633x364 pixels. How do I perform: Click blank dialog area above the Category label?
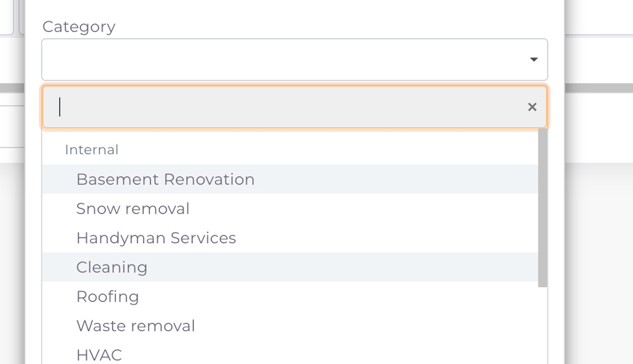[294, 7]
